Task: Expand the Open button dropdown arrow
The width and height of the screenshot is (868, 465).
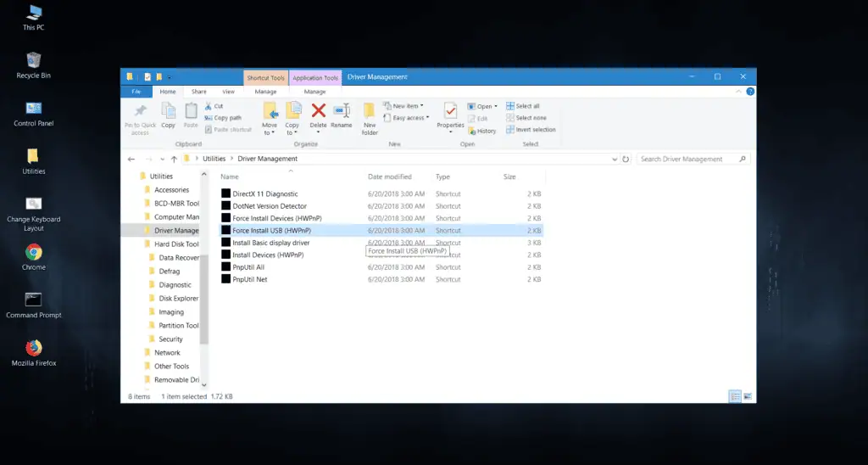Action: click(495, 106)
